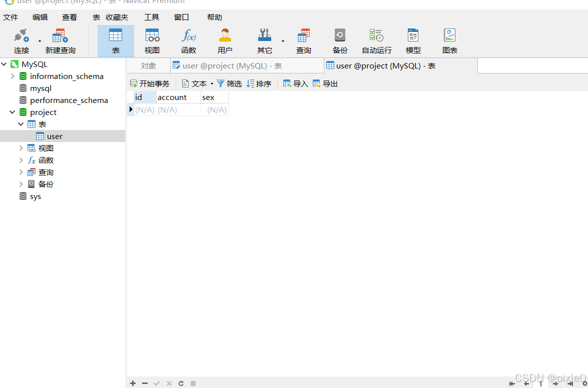
Task: Collapse the MySQL connection node
Action: pyautogui.click(x=4, y=64)
